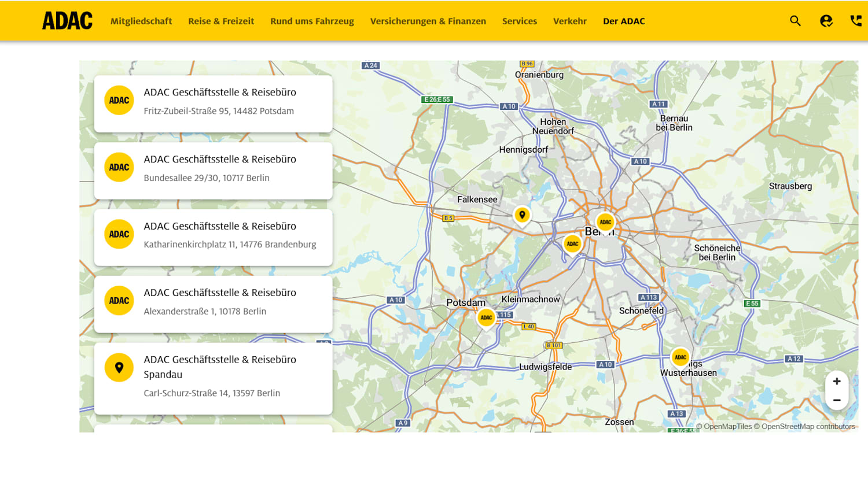
Task: Zoom out the map with minus button
Action: (837, 400)
